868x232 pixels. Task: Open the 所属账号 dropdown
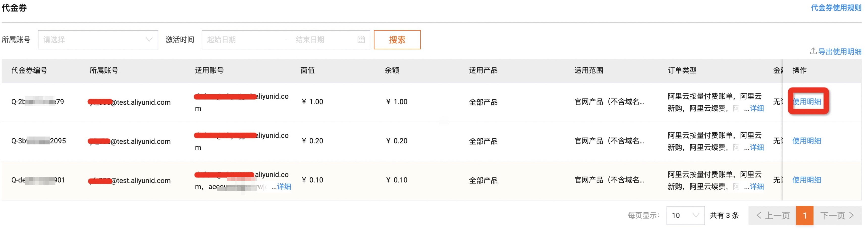(98, 40)
